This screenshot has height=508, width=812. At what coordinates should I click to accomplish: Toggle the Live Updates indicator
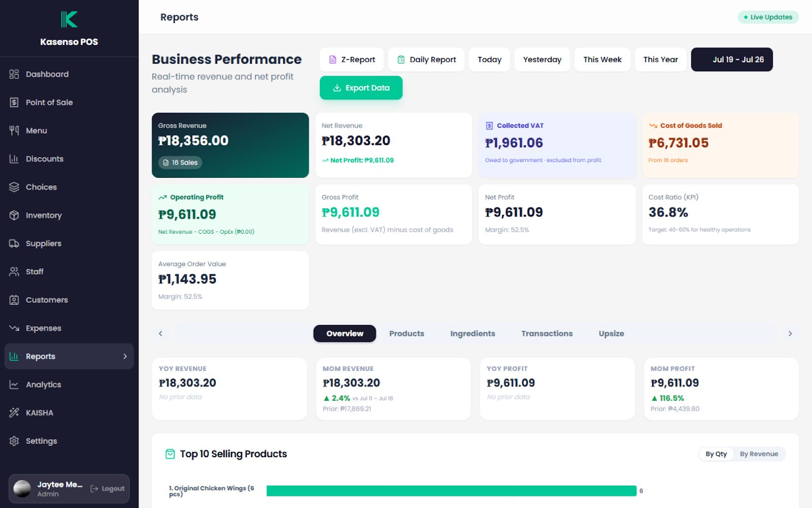point(768,17)
